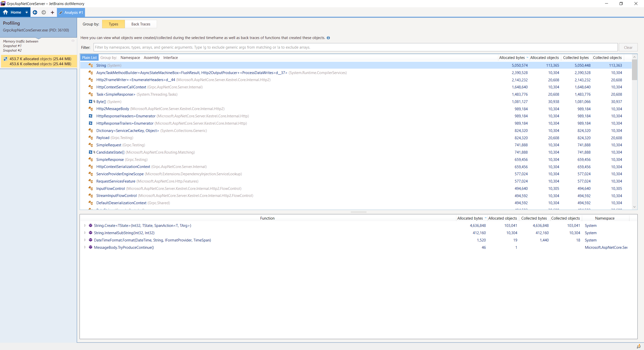Expand String.InternalSubString function node

click(x=85, y=233)
